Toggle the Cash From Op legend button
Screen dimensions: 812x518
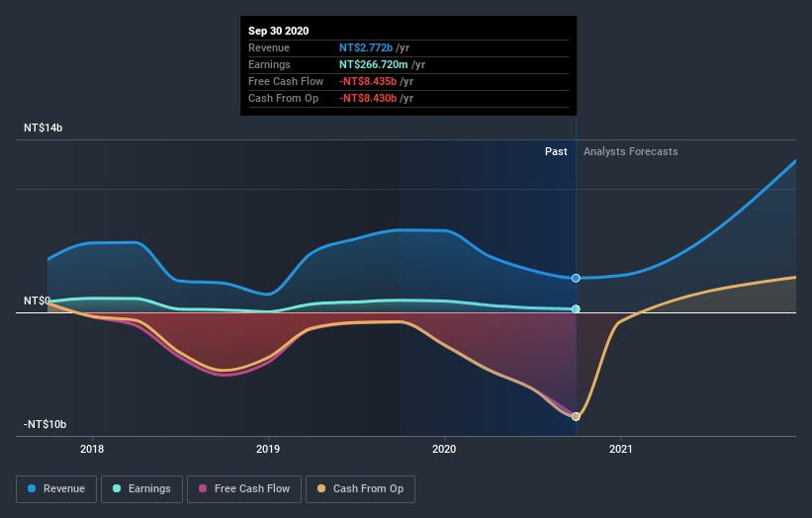click(x=360, y=489)
